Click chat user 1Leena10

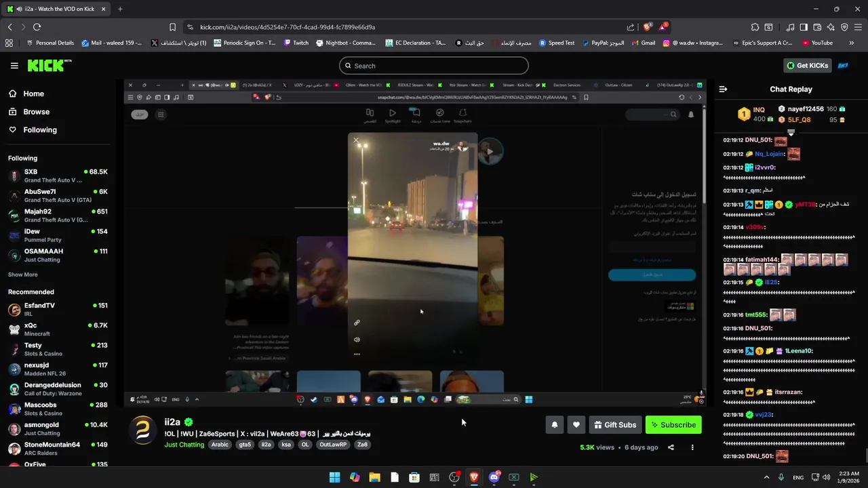pyautogui.click(x=798, y=351)
